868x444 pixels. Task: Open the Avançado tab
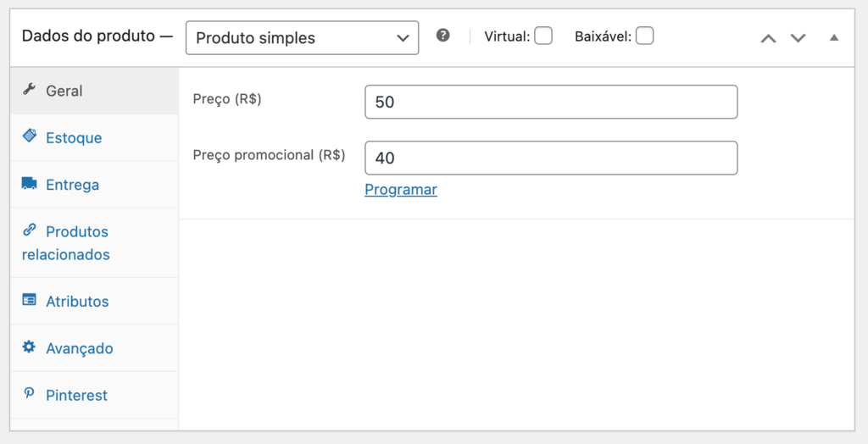coord(94,348)
